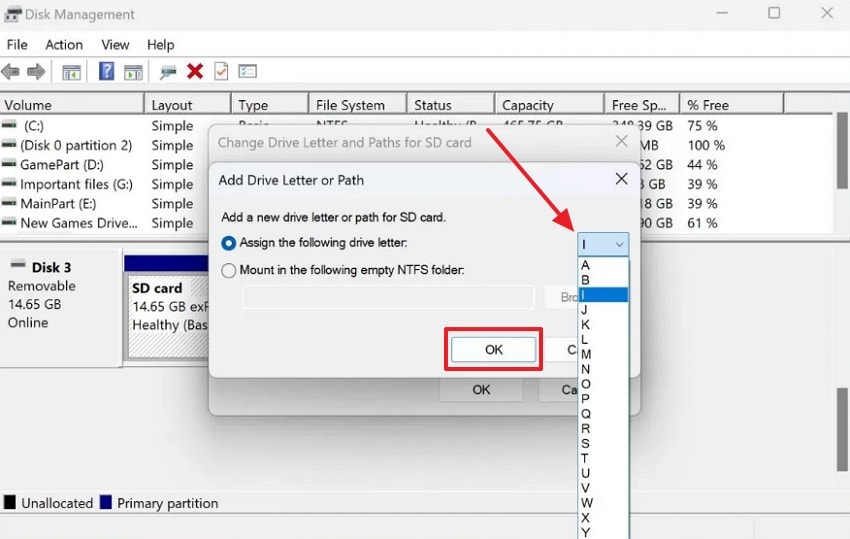
Task: Sort by Type column header
Action: [270, 105]
